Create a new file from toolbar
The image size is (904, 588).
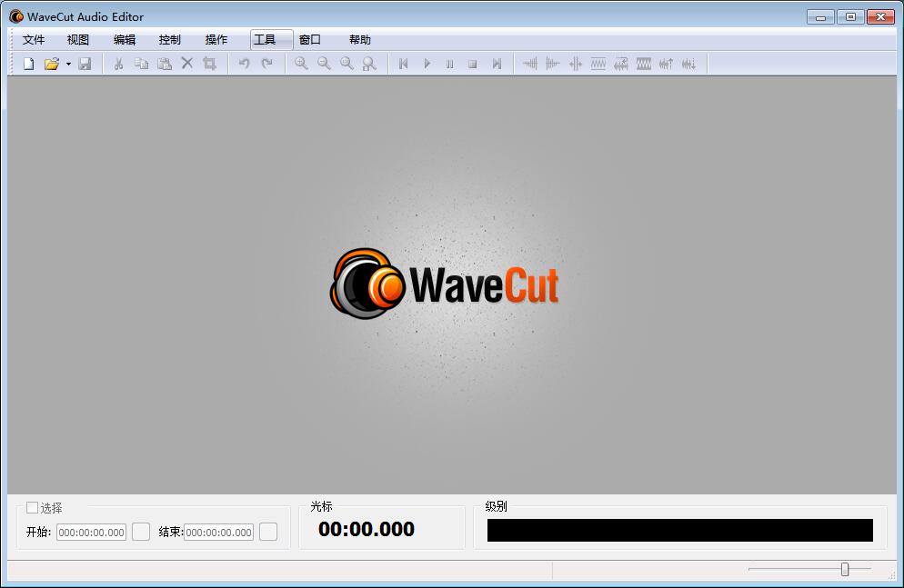coord(29,64)
